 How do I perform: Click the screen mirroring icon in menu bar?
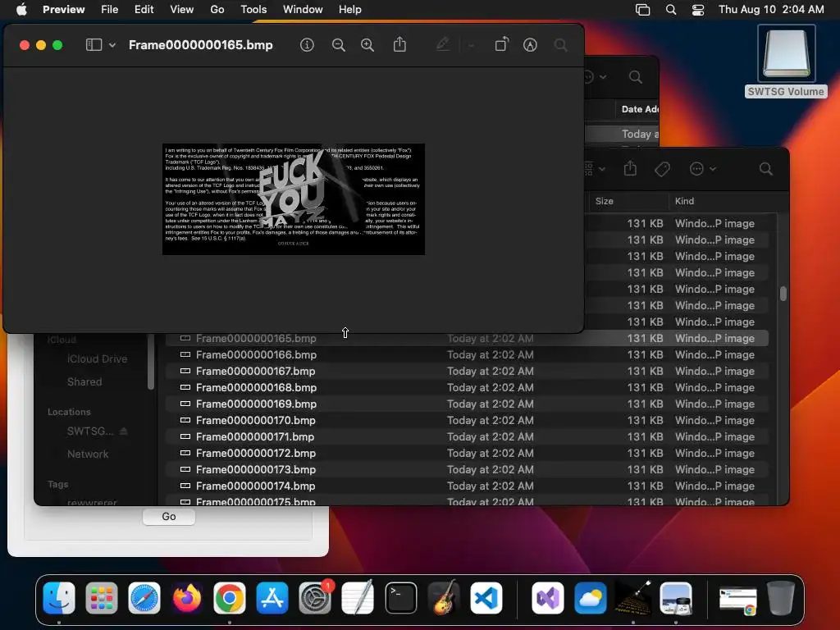click(x=642, y=10)
